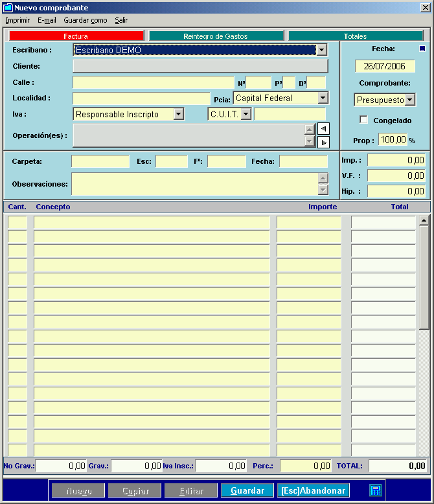Image resolution: width=434 pixels, height=504 pixels.
Task: Click the Carpeta input field
Action: click(x=100, y=161)
